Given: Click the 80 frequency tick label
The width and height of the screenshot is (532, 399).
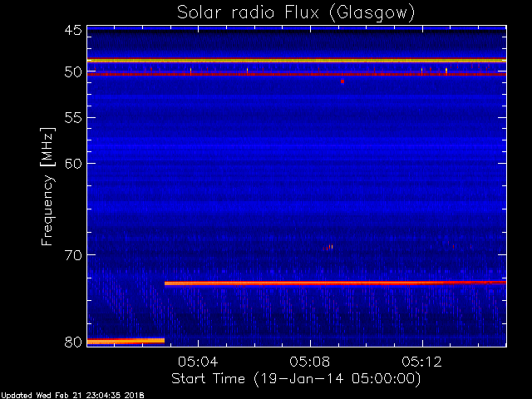Looking at the screenshot, I should pyautogui.click(x=73, y=342).
